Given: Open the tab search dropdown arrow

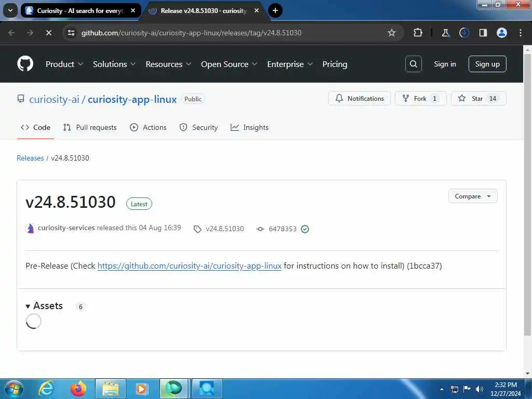Looking at the screenshot, I should [x=10, y=10].
